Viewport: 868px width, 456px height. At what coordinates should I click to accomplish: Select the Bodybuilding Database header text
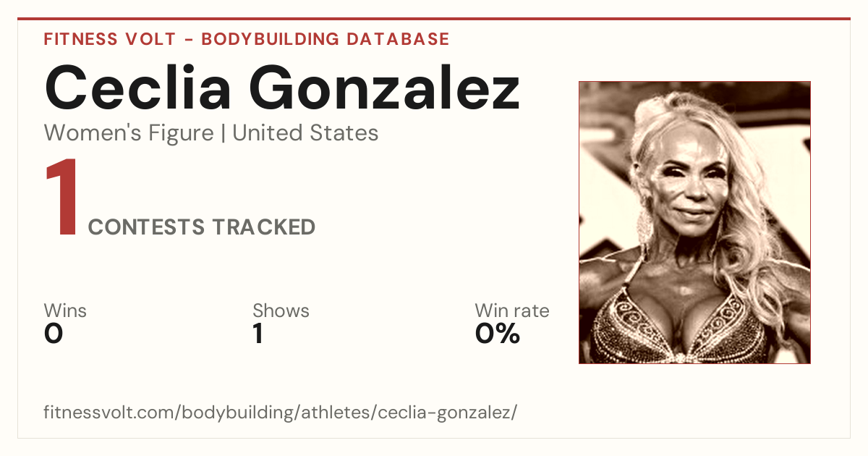click(x=325, y=39)
